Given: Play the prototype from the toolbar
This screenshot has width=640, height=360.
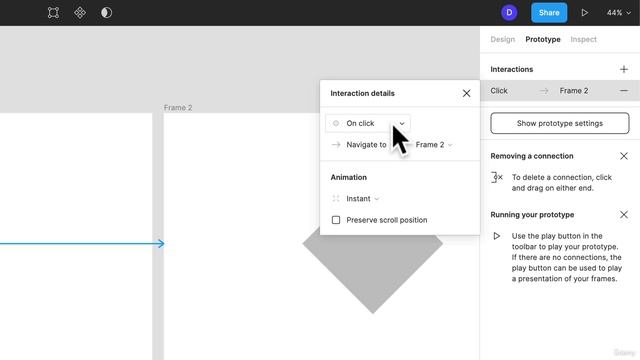Looking at the screenshot, I should point(584,13).
